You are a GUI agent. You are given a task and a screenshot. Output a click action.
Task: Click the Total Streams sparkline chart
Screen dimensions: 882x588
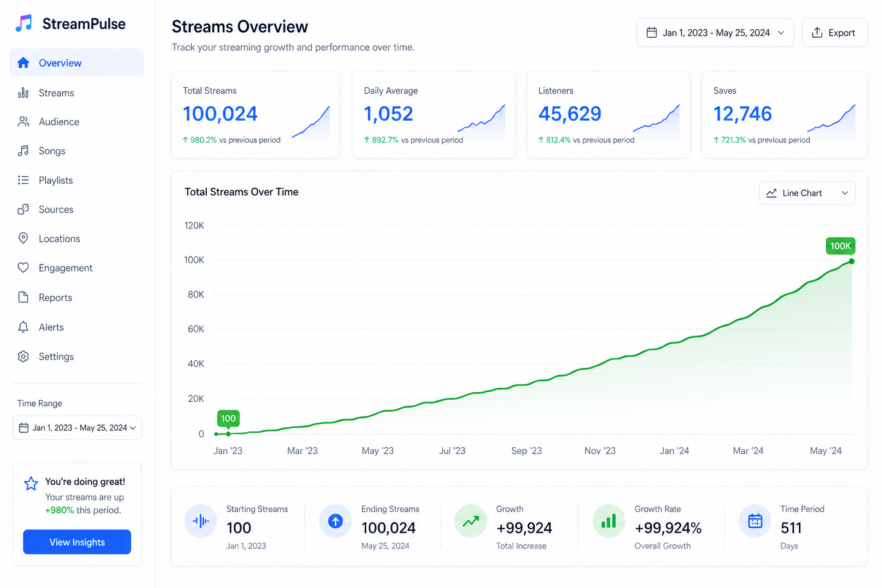point(311,122)
